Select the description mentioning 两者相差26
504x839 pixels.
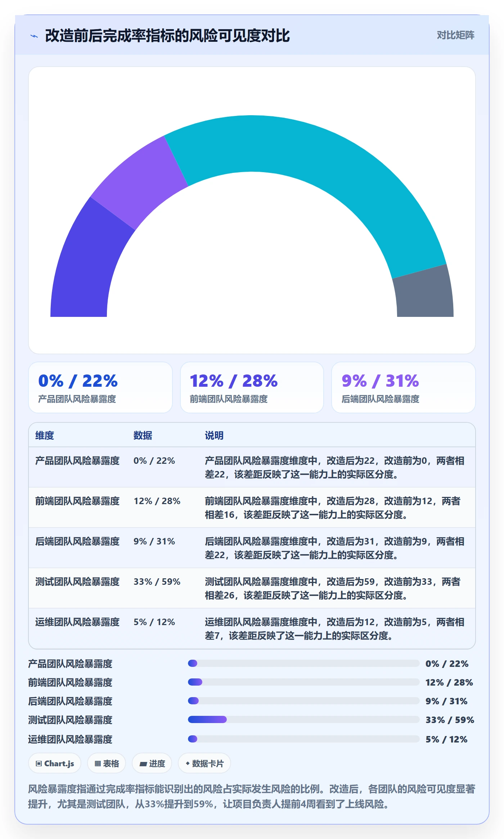coord(333,588)
